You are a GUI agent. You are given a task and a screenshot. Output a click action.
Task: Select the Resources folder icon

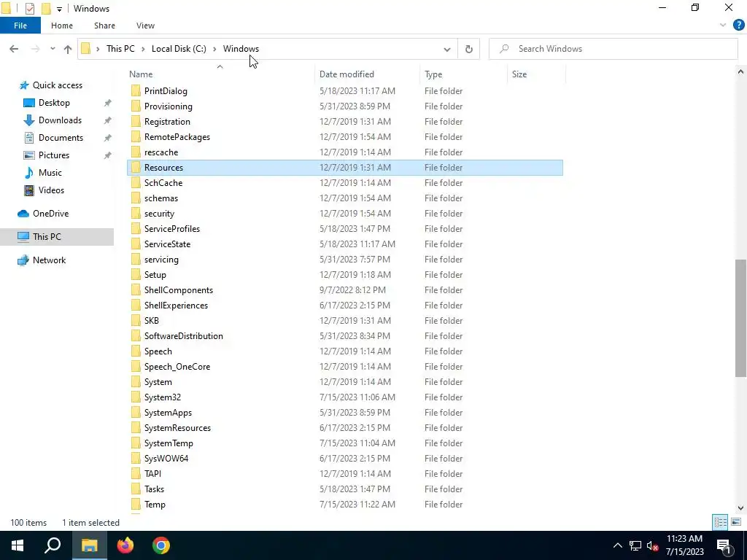pos(136,167)
